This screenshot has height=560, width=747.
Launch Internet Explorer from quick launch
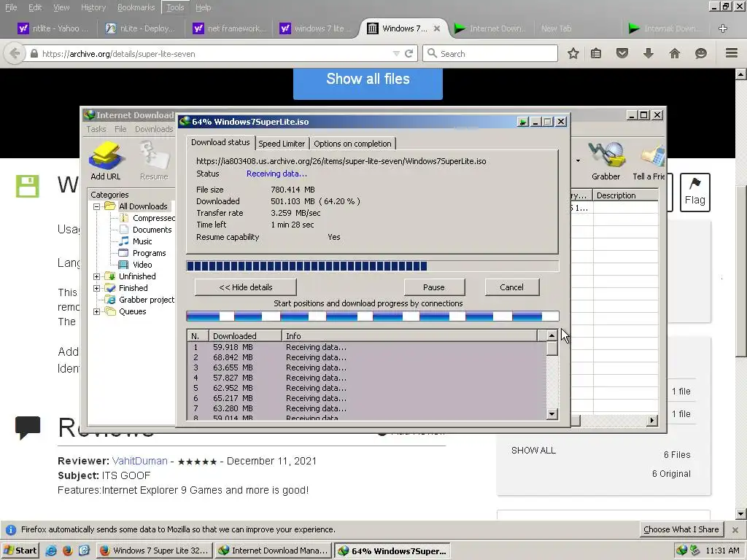point(51,551)
